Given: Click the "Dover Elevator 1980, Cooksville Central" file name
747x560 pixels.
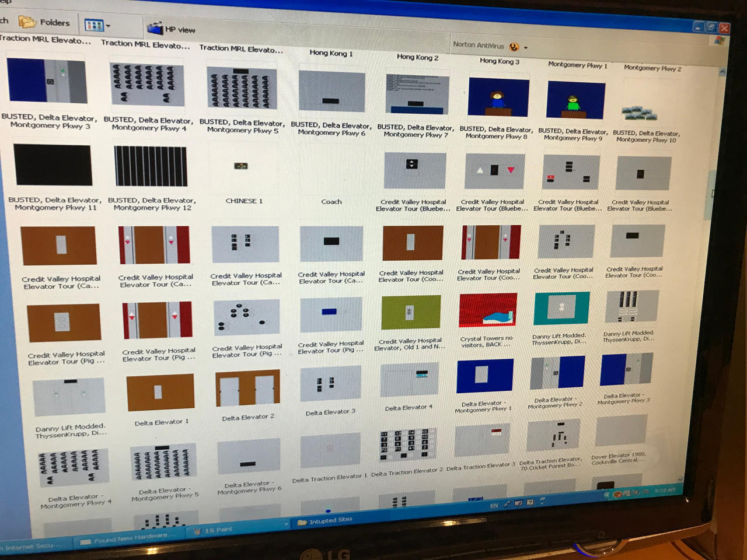Looking at the screenshot, I should pos(617,458).
